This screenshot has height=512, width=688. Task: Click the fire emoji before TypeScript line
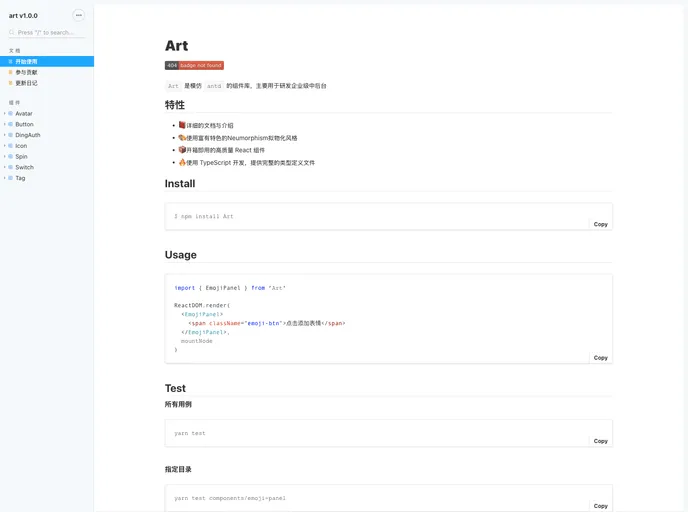click(182, 162)
